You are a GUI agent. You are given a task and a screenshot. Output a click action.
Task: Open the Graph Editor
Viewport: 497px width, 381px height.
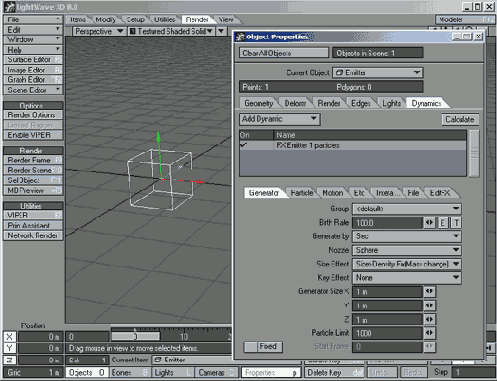click(x=33, y=80)
